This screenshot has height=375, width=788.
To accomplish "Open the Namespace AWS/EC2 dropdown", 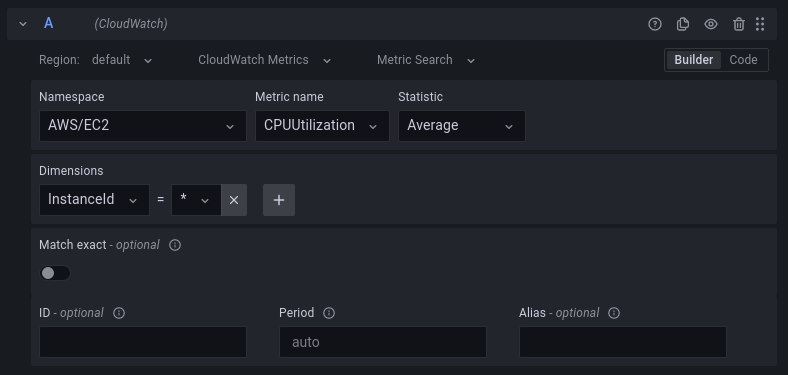I will pos(143,126).
